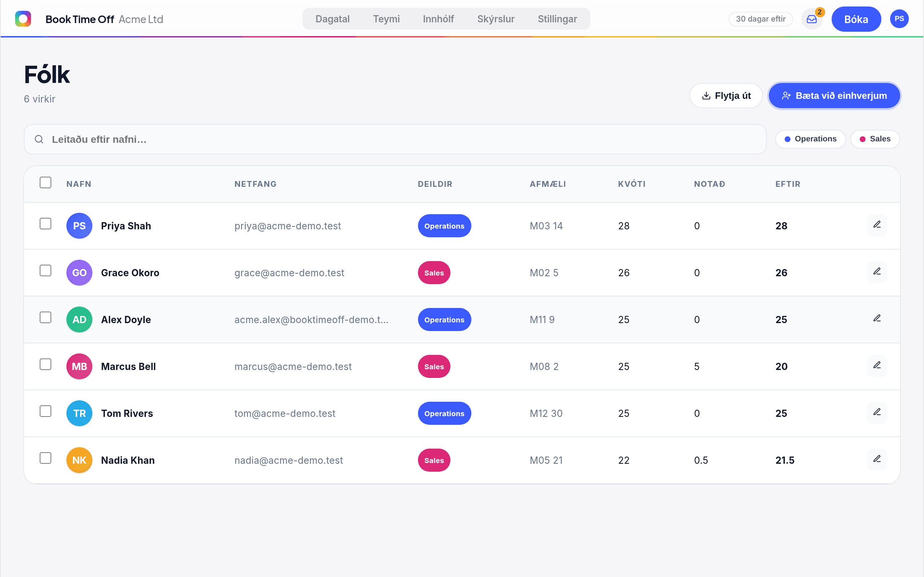
Task: Edit Priya Shah's record with pencil icon
Action: pos(877,225)
